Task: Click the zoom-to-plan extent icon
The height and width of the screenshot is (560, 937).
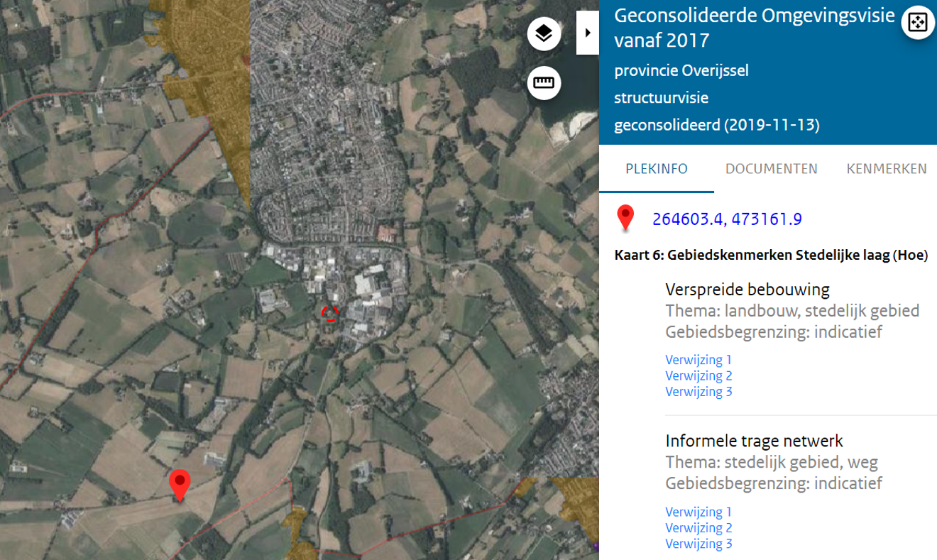Action: pyautogui.click(x=917, y=22)
